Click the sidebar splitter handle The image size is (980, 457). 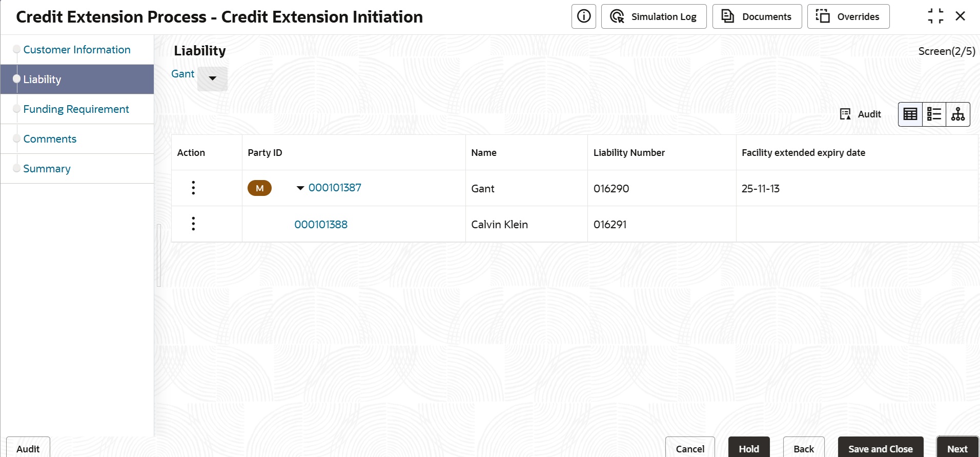click(159, 255)
